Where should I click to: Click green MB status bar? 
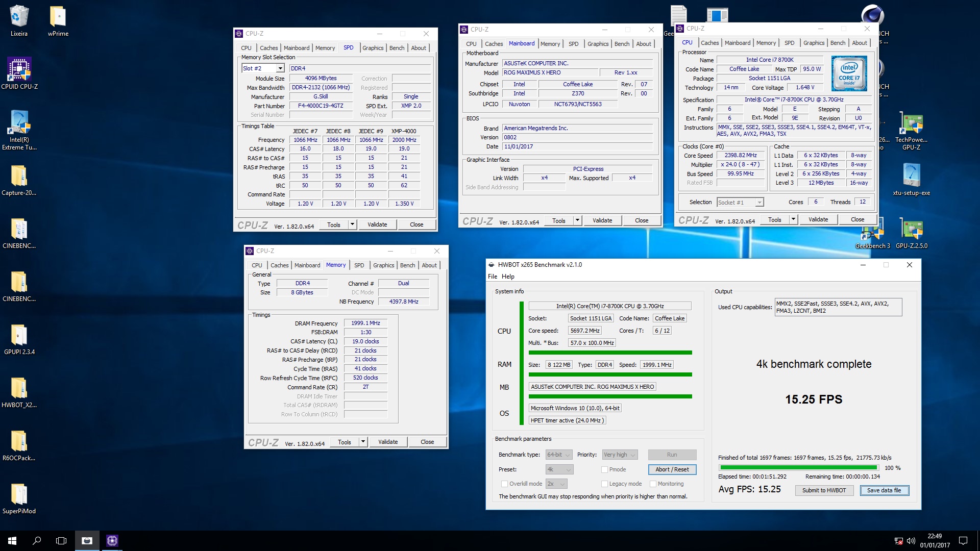pos(610,396)
